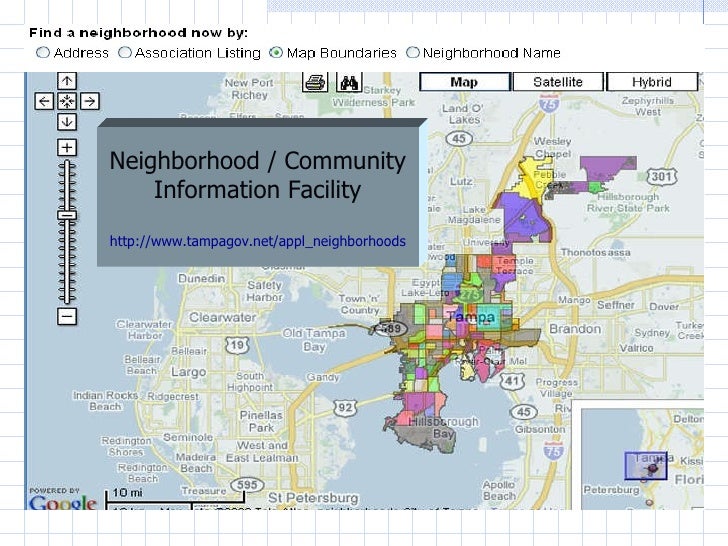Click the Safety Harbor map label
Viewport: 728px width, 546px height.
pos(265,291)
